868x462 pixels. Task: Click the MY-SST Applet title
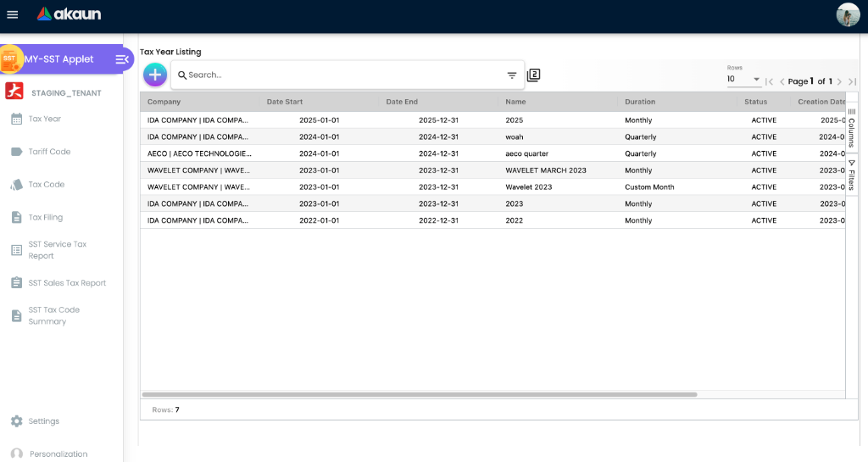[58, 59]
